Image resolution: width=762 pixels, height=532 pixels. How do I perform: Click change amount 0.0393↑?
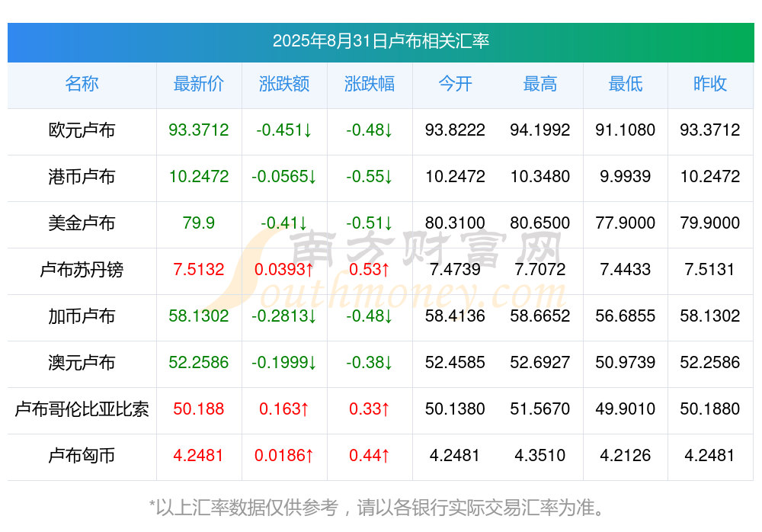[284, 269]
